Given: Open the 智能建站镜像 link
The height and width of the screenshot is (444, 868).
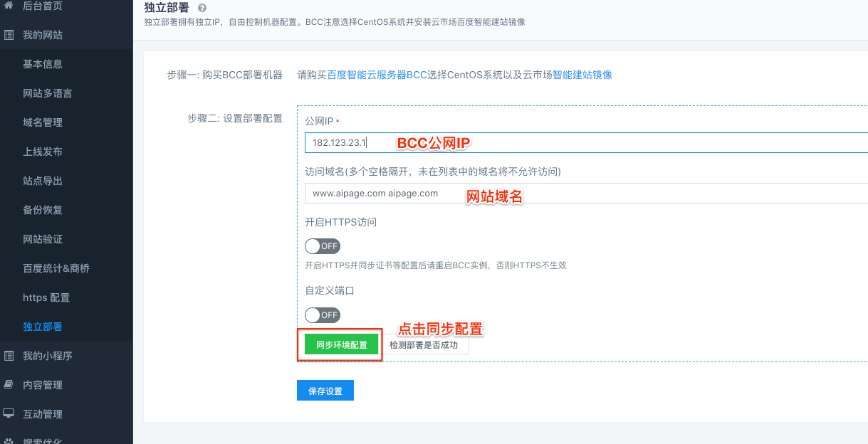Looking at the screenshot, I should [x=582, y=75].
